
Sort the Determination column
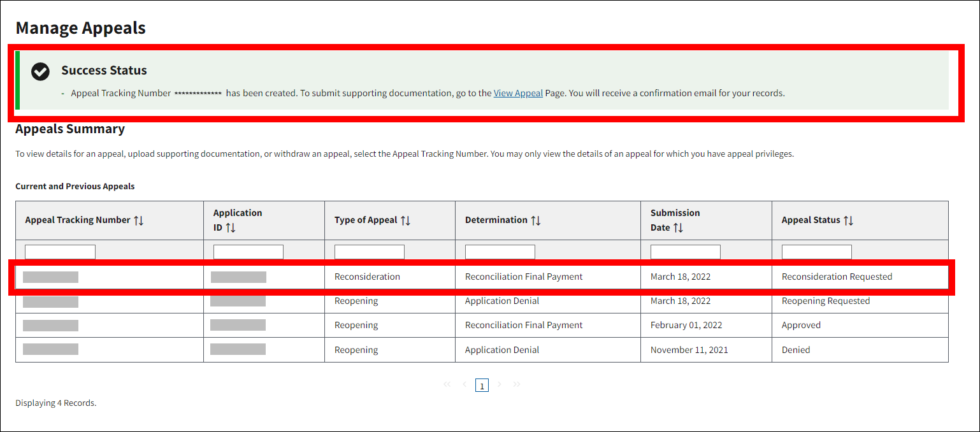536,220
